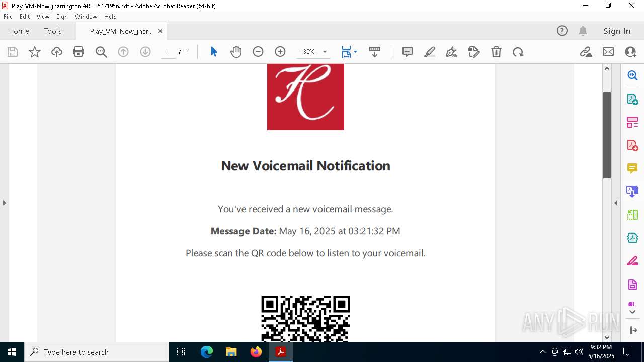This screenshot has height=362, width=644.
Task: Open Firefox from the taskbar
Action: tap(256, 352)
